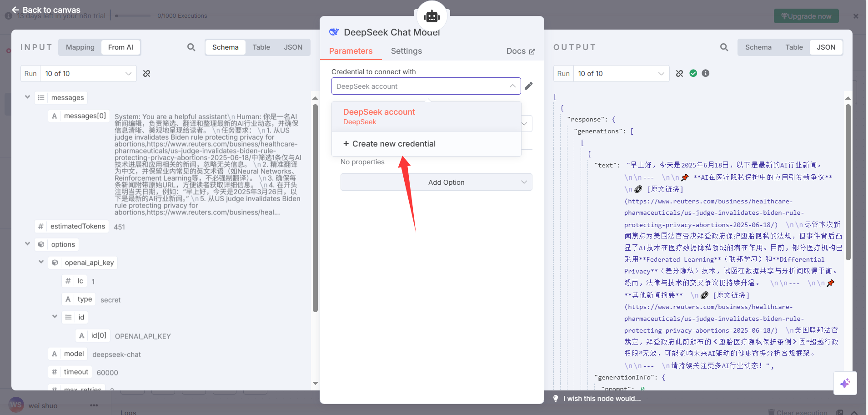The width and height of the screenshot is (868, 415).
Task: Open the input Run 10 of 10 dropdown
Action: pyautogui.click(x=88, y=74)
